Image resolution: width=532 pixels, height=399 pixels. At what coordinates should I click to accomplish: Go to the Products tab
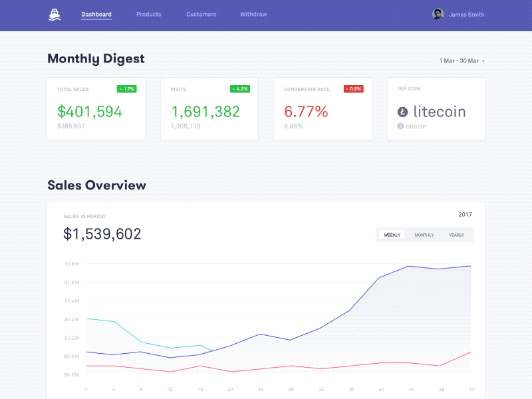click(148, 15)
